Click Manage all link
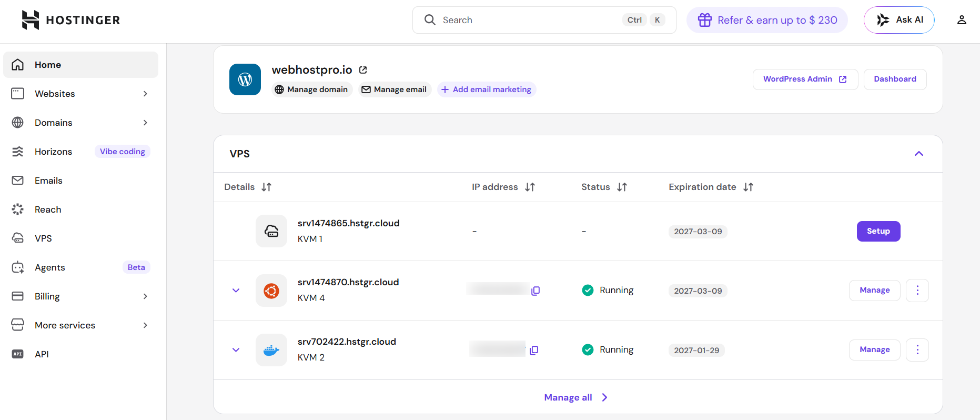The width and height of the screenshot is (980, 420). click(x=576, y=397)
